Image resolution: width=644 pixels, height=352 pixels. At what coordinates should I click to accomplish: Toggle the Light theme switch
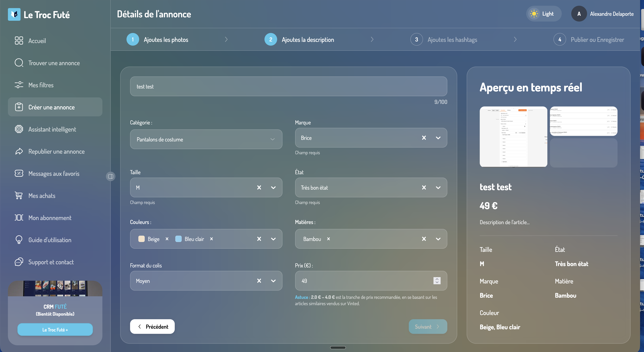[x=544, y=14]
